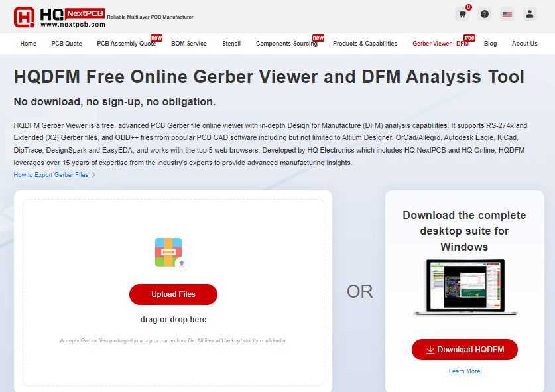Open the US flag language selector
The image size is (555, 392).
(x=507, y=14)
